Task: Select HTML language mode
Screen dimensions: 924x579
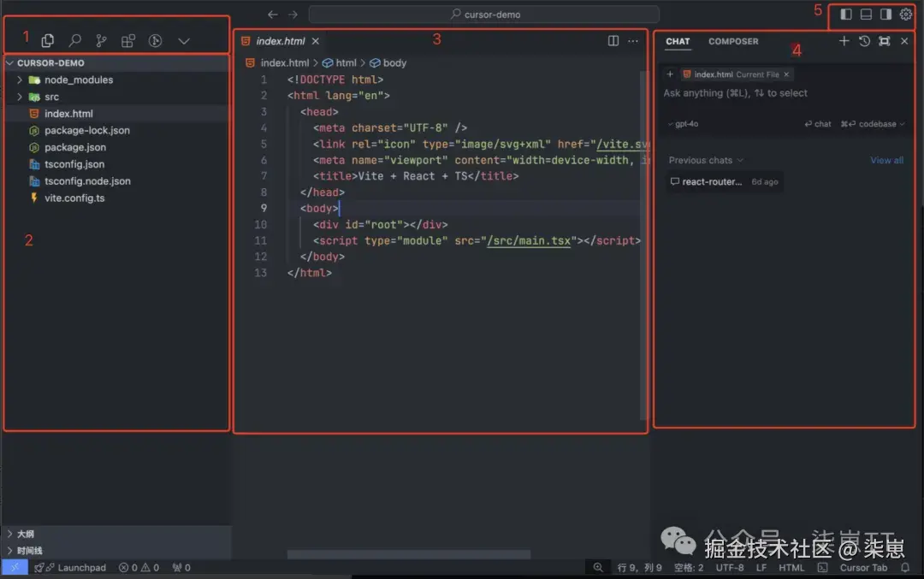Action: click(791, 567)
